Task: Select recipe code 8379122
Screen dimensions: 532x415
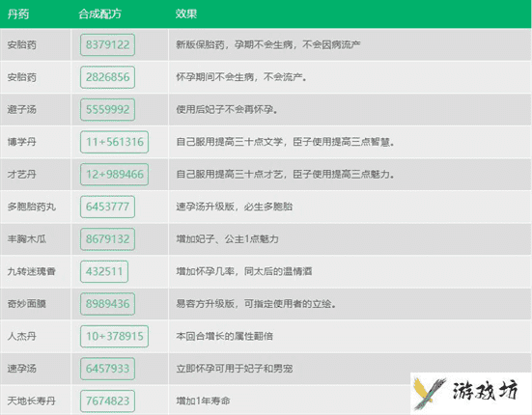Action: pos(107,44)
